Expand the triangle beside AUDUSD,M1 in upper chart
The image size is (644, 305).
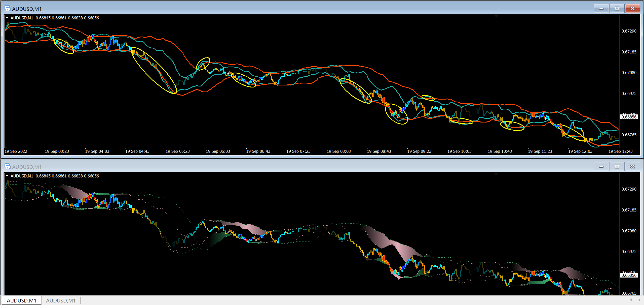(x=7, y=18)
